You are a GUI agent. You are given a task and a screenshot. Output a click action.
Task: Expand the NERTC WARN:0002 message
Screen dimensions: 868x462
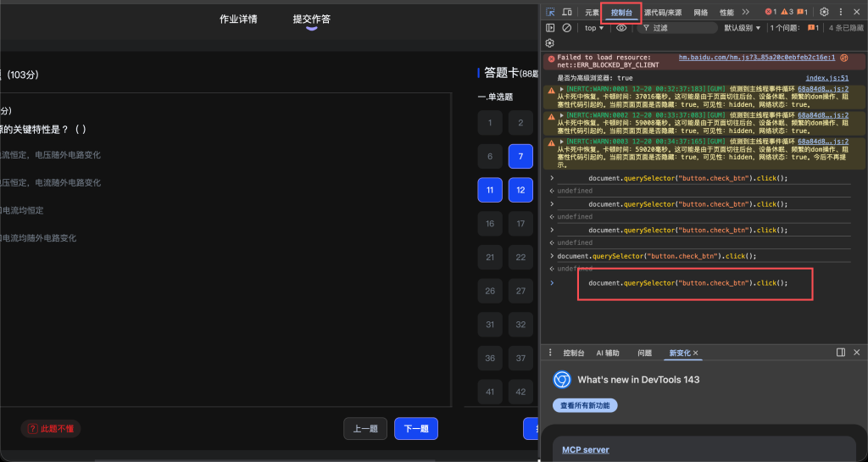pyautogui.click(x=561, y=115)
